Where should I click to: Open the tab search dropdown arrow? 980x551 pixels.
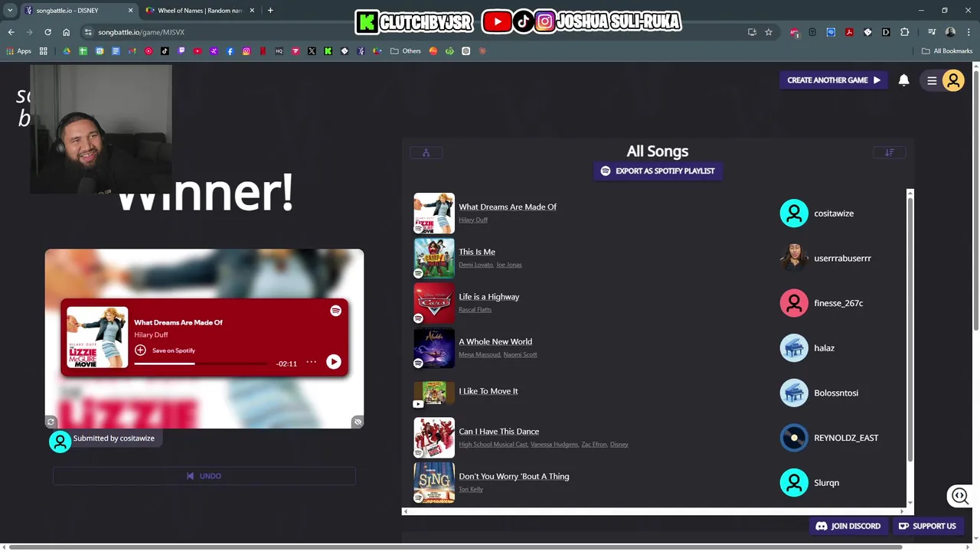coord(10,11)
